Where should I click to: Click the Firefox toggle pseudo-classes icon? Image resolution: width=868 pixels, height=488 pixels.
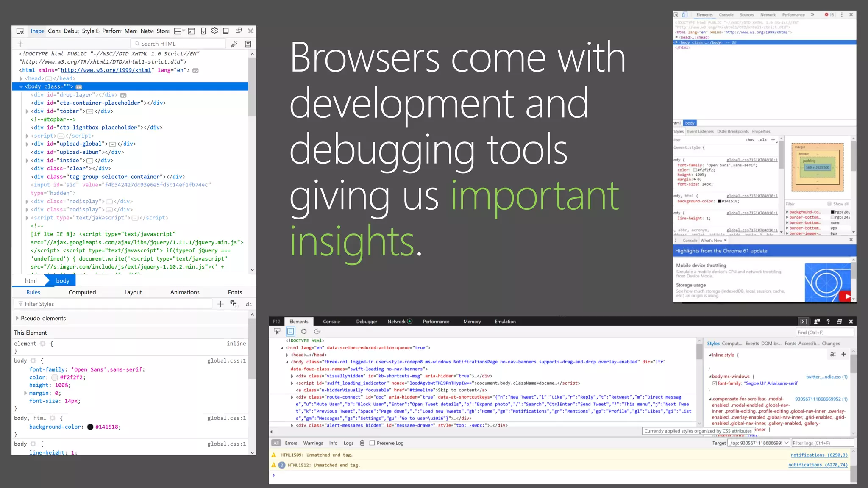(x=234, y=304)
